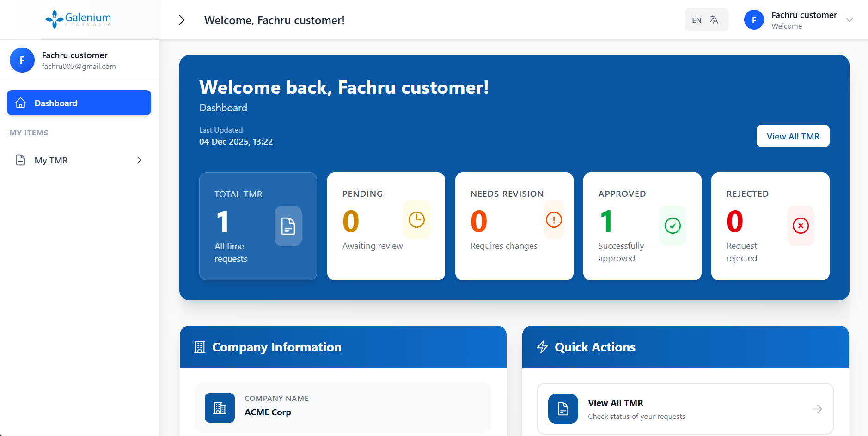Click the Pending clock icon

[416, 220]
